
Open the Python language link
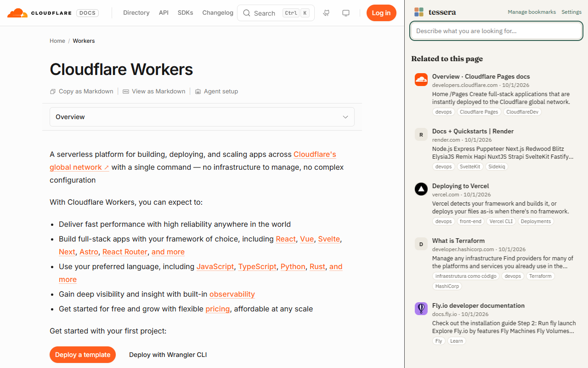pos(293,267)
